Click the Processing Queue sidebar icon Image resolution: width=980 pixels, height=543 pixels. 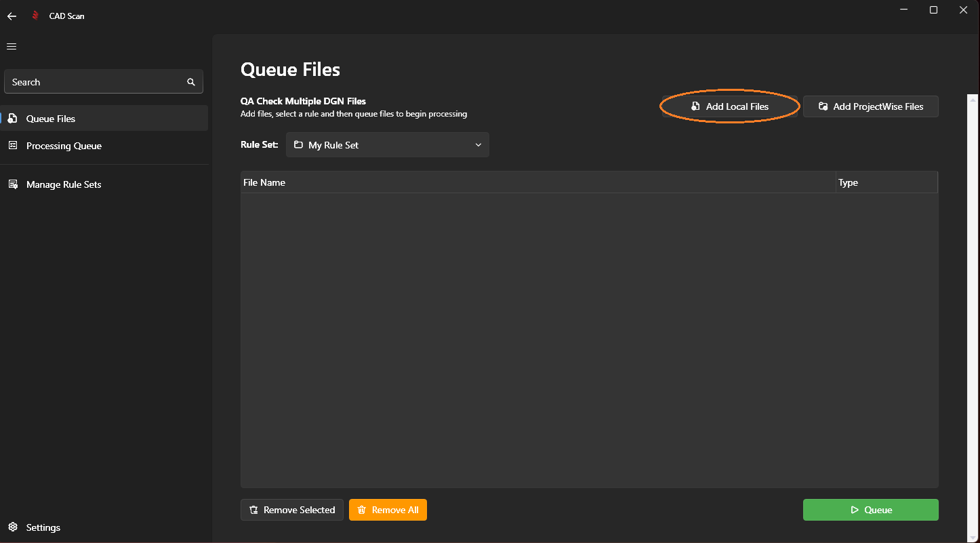(x=12, y=146)
